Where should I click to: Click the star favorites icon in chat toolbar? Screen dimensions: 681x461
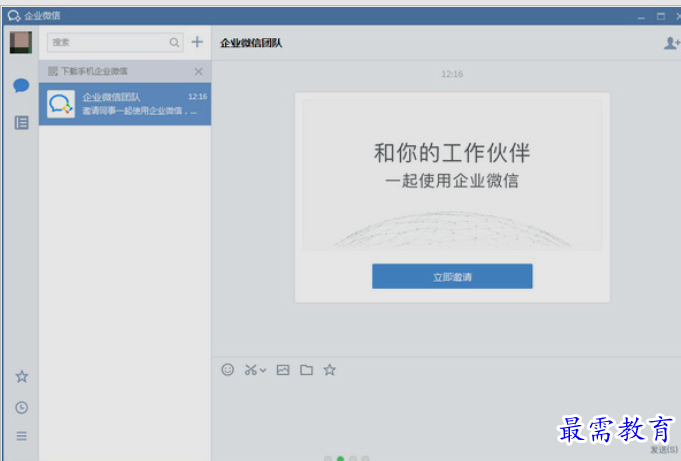(x=330, y=370)
